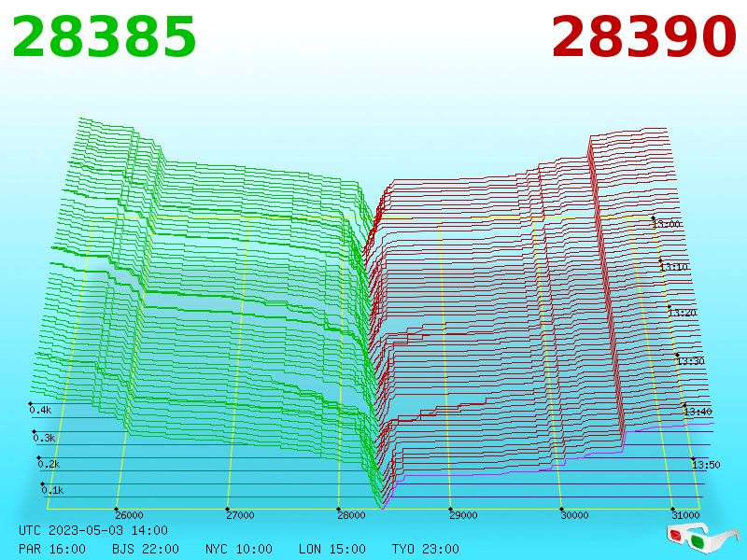This screenshot has height=560, width=747.
Task: Click the PAR 16:00 clock text
Action: pos(52,549)
